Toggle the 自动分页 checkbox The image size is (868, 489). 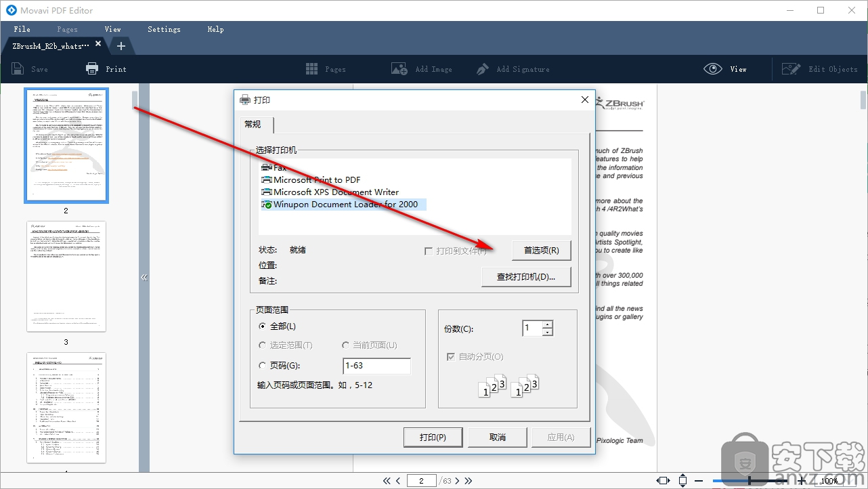tap(451, 357)
